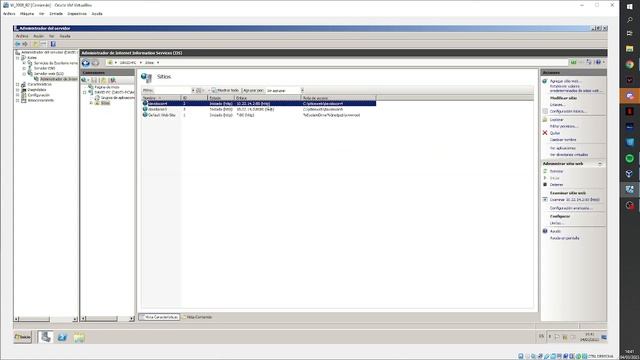Open the Acción menu in Server Manager
The width and height of the screenshot is (640, 360).
pos(38,36)
